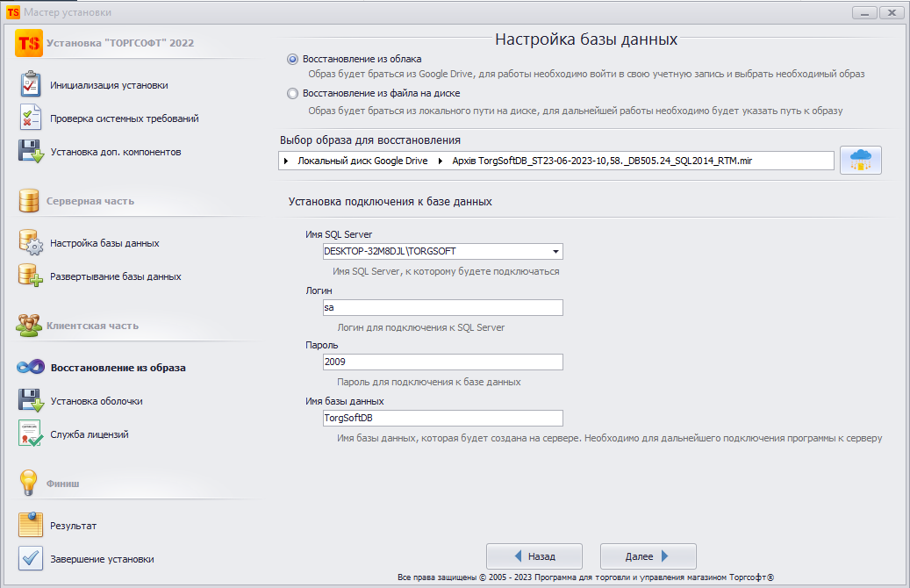Click the image path selection field

tap(556, 161)
